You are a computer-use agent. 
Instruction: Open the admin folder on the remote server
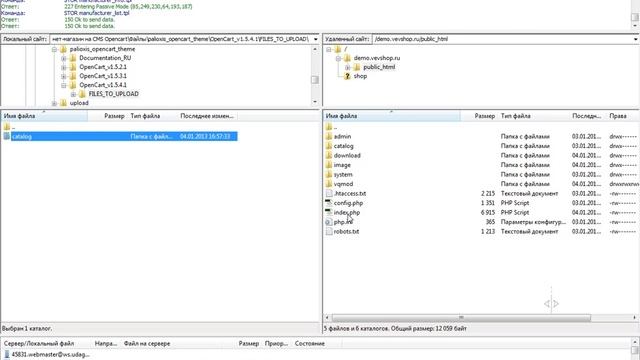(x=342, y=136)
